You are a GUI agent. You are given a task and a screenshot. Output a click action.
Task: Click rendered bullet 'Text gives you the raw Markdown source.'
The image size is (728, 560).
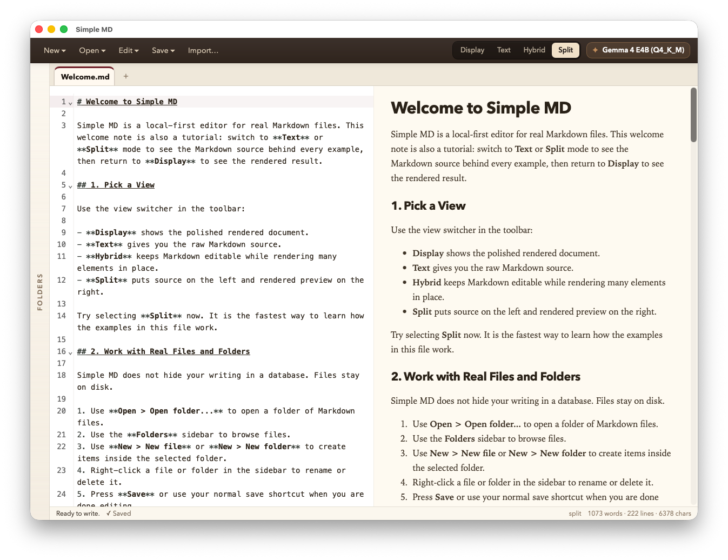coord(493,268)
